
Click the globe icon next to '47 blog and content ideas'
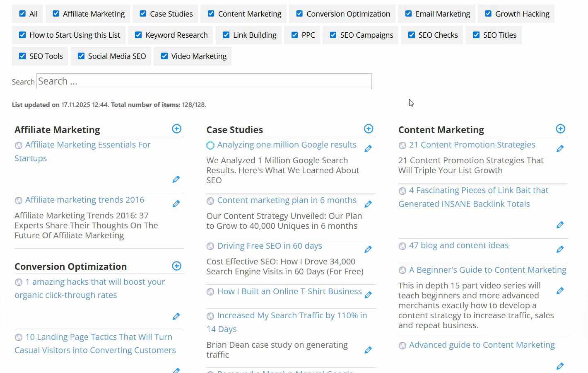[x=402, y=246]
